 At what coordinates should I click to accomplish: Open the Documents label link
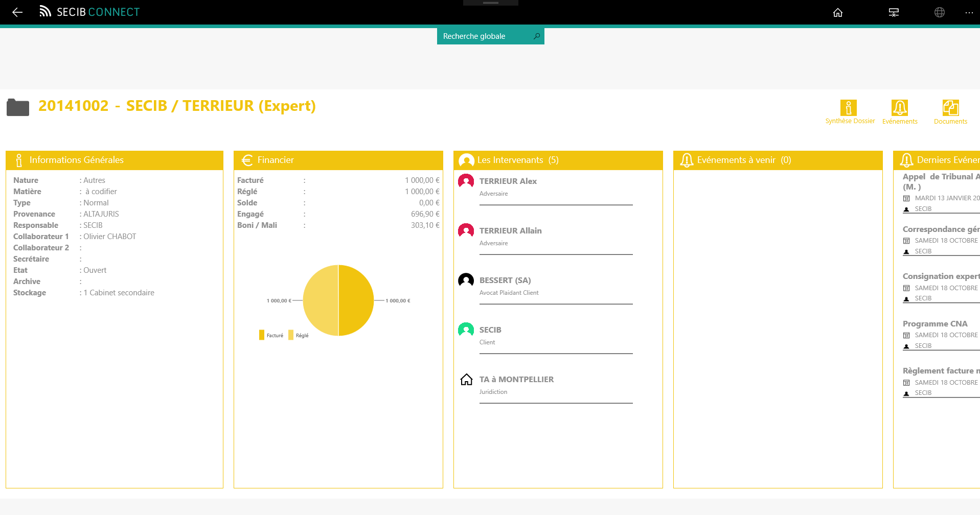click(950, 122)
